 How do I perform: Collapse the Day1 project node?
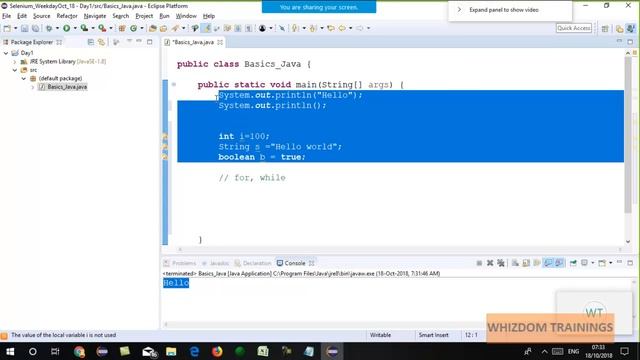tap(6, 53)
